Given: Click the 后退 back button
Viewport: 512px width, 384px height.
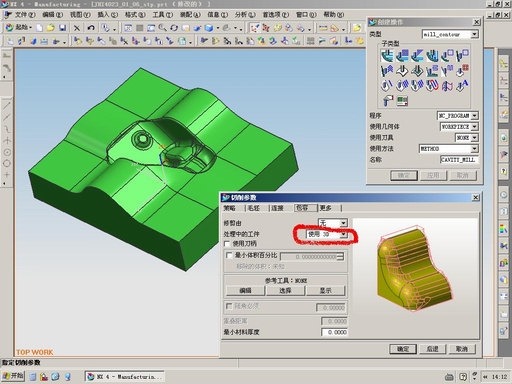Looking at the screenshot, I should (432, 349).
